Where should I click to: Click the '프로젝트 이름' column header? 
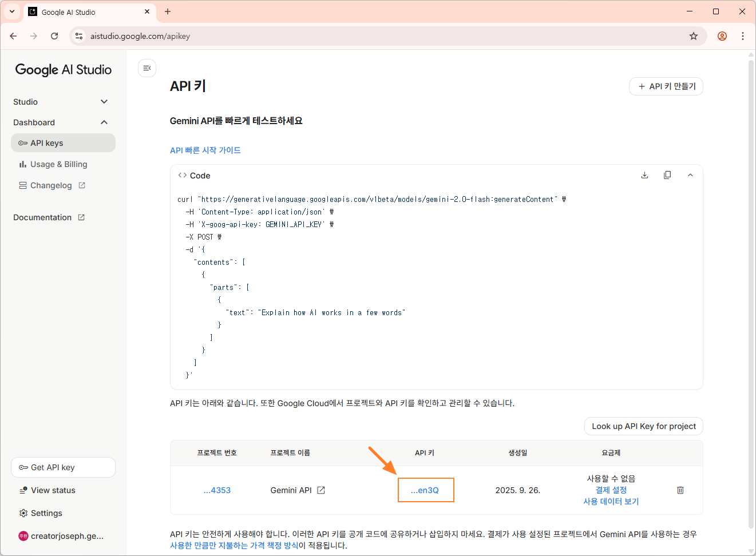click(x=290, y=452)
